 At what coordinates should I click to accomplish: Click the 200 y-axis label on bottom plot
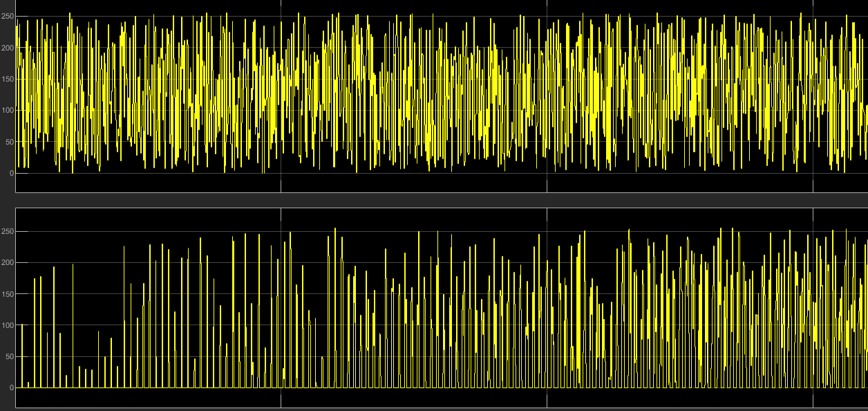7,263
